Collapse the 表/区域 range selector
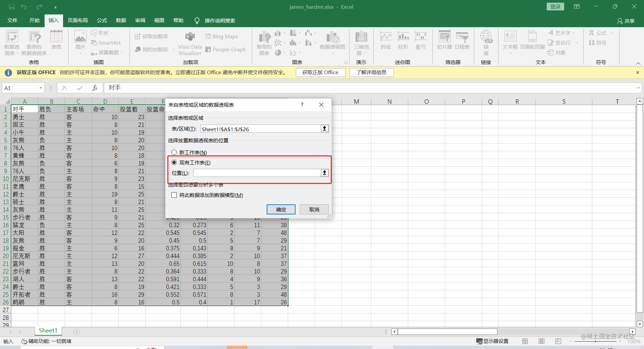This screenshot has height=349, width=644. [x=324, y=129]
